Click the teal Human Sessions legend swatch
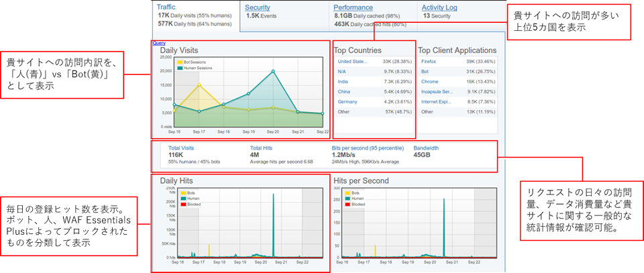The width and height of the screenshot is (644, 273). [x=180, y=66]
